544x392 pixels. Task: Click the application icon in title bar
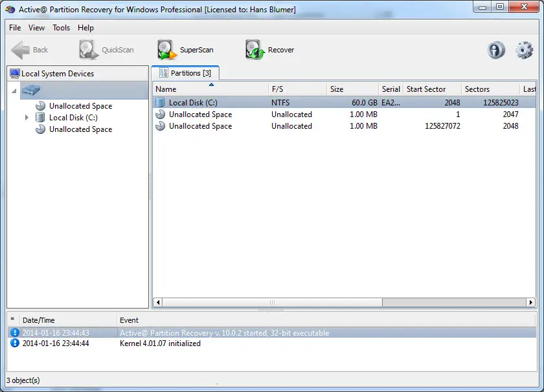10,9
